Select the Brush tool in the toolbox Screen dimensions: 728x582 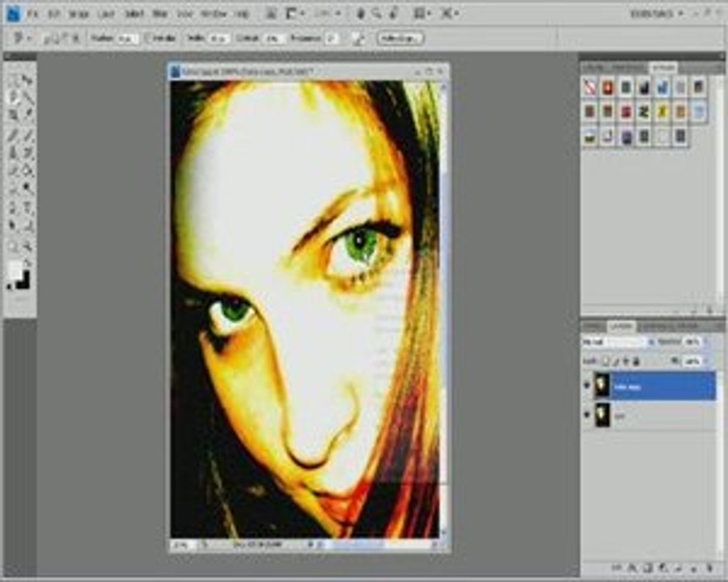(28, 136)
